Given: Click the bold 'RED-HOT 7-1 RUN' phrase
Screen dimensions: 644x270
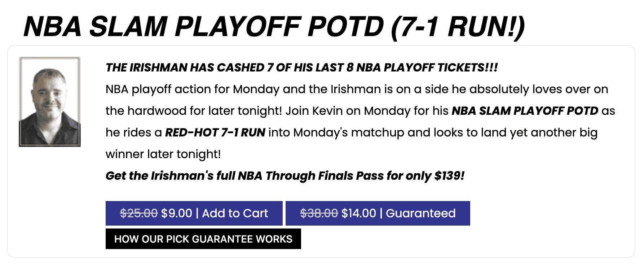Looking at the screenshot, I should pos(215,132).
